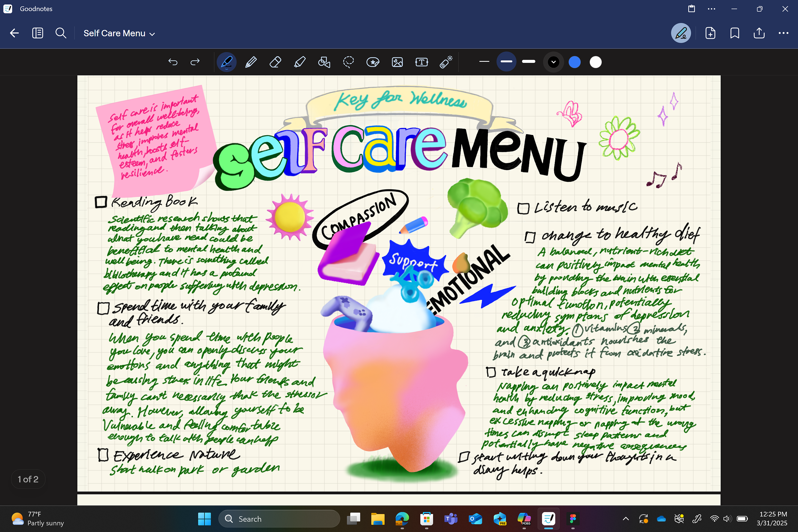Click the 1 of 2 page indicator
Viewport: 798px width, 532px height.
28,479
